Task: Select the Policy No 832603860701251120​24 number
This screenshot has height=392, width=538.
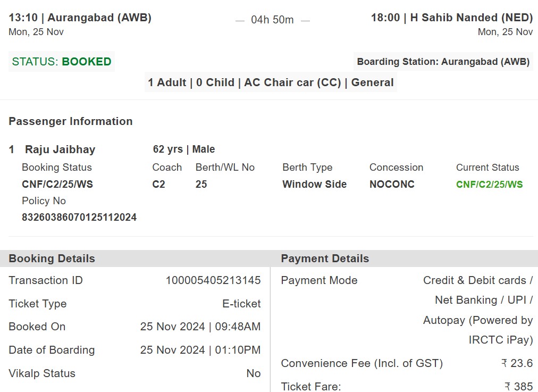Action: coord(79,218)
